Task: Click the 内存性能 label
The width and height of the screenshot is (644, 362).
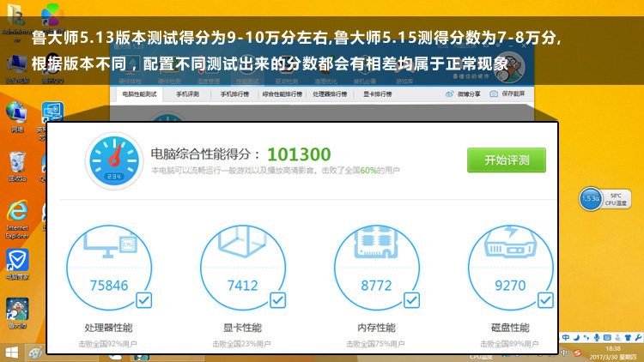Action: pos(376,328)
